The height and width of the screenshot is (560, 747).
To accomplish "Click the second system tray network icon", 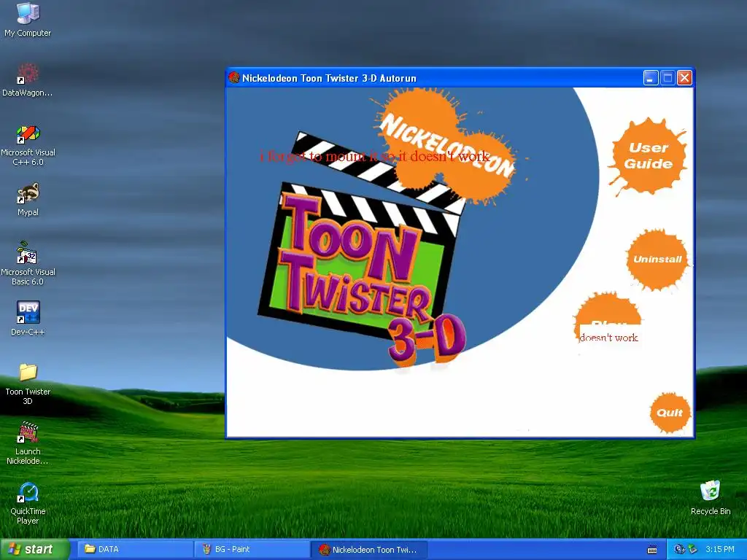I will pos(693,549).
